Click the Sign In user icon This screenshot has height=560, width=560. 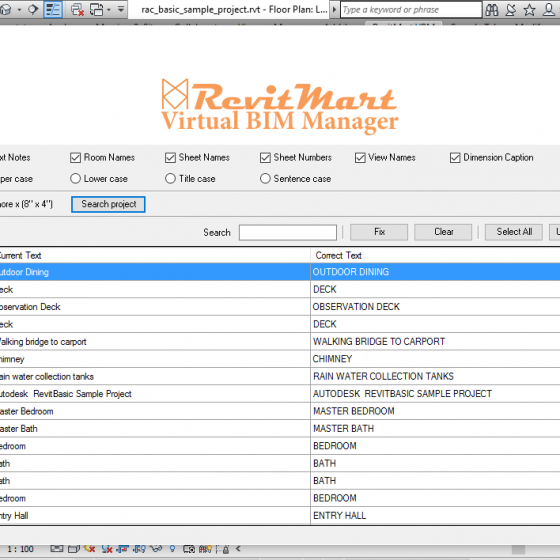click(x=549, y=10)
